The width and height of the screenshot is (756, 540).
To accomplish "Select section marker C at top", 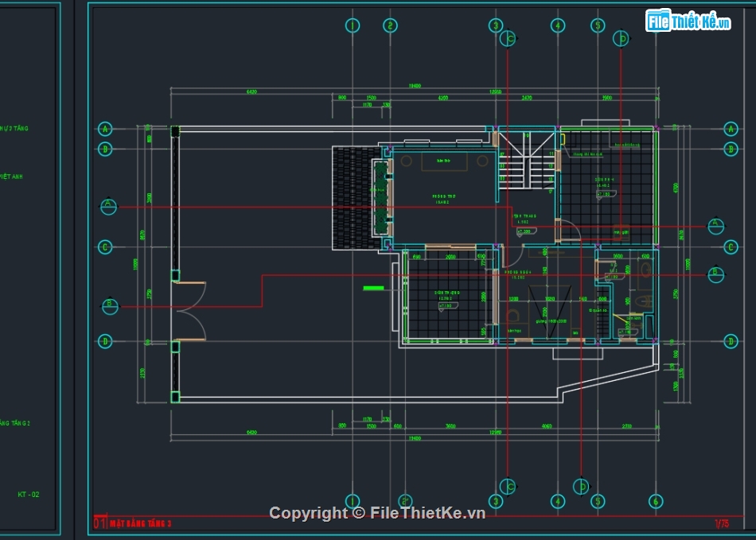I will (x=509, y=38).
